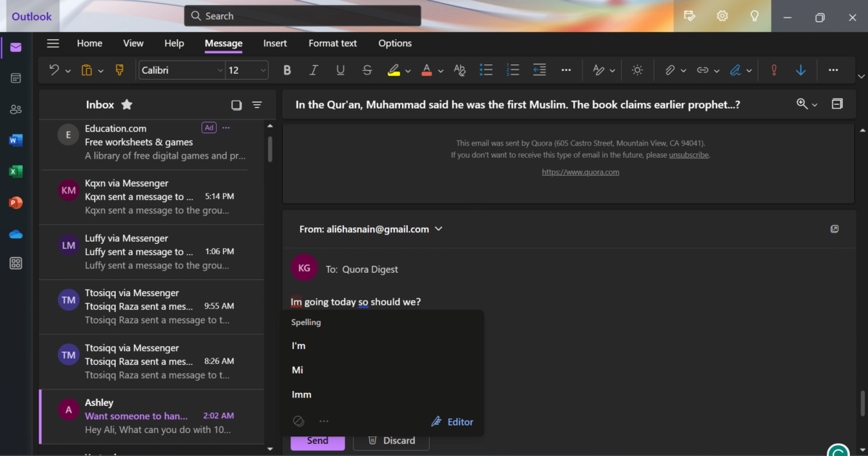Toggle the hamburger navigation pane button
This screenshot has height=456, width=868.
coord(53,43)
